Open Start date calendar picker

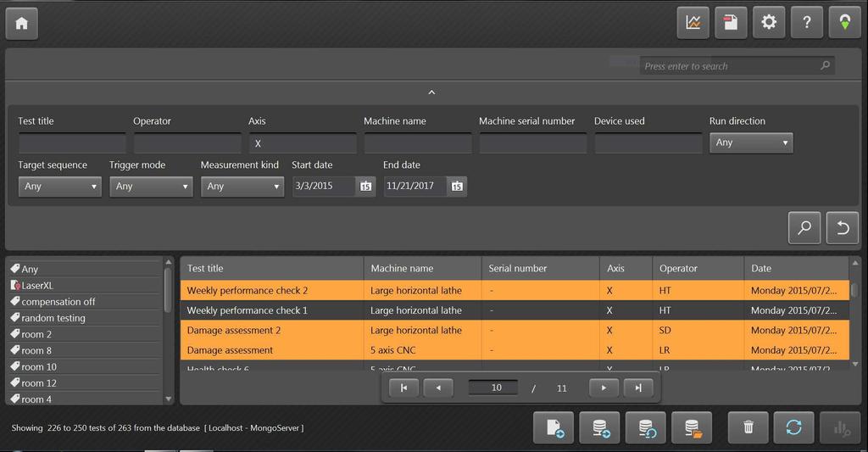(365, 186)
